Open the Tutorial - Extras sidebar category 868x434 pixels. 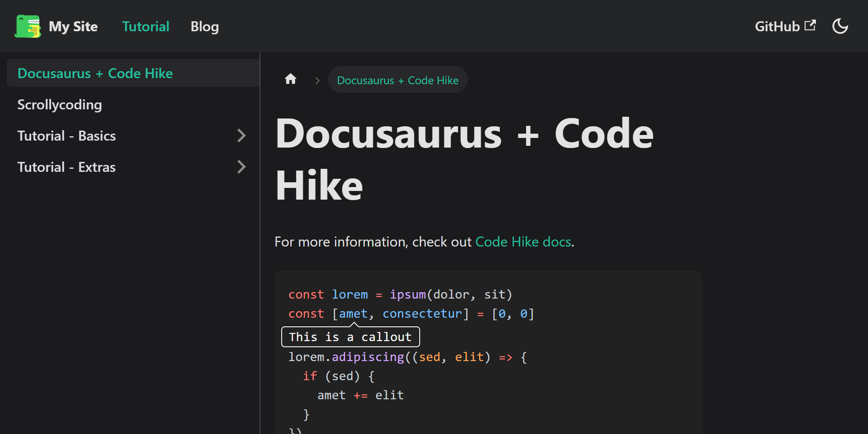coord(66,167)
